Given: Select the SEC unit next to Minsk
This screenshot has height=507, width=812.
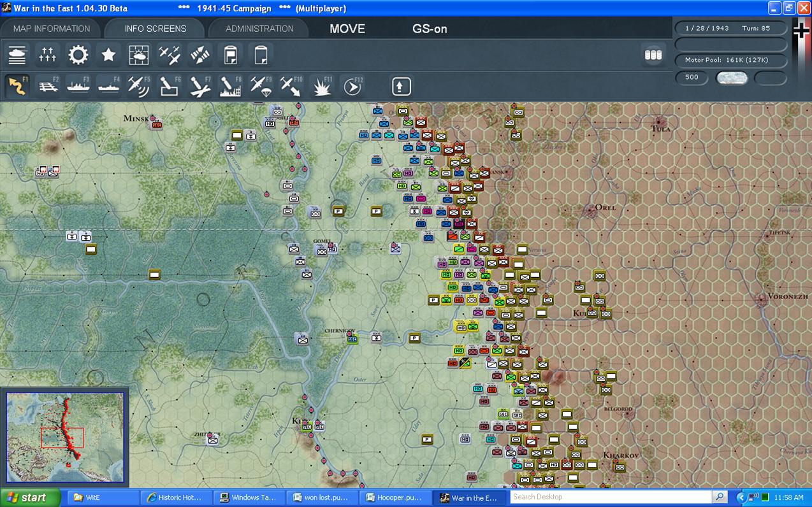Looking at the screenshot, I should pos(156,125).
